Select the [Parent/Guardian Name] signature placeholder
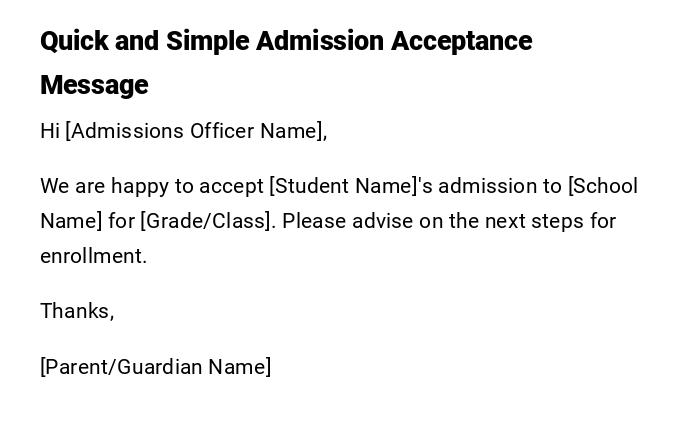 pyautogui.click(x=155, y=367)
